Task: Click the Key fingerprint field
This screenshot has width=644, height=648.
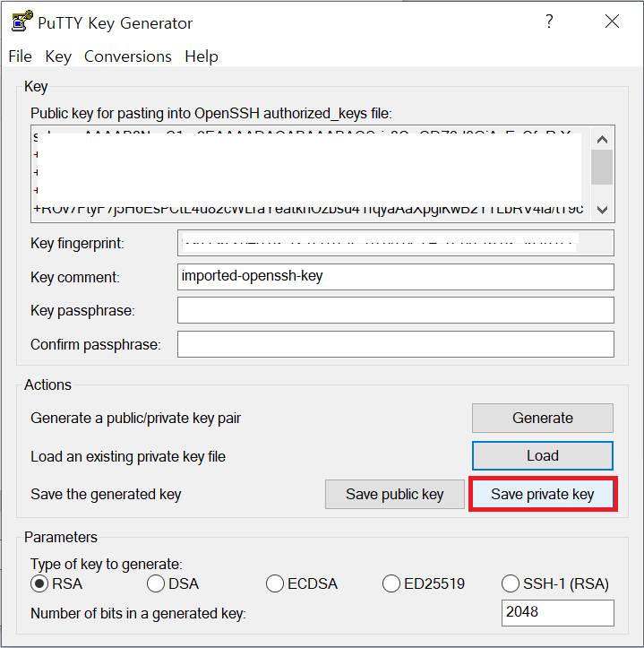Action: tap(395, 243)
